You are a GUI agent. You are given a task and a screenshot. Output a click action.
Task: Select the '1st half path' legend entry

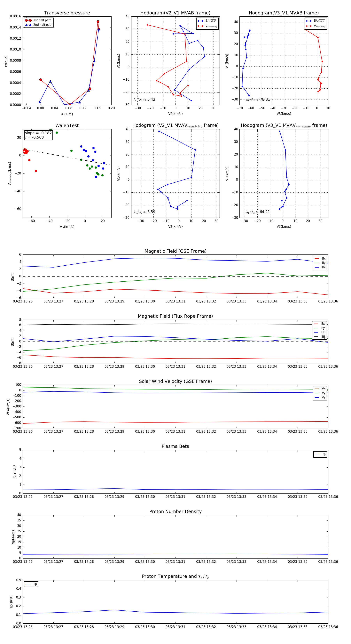click(x=38, y=20)
